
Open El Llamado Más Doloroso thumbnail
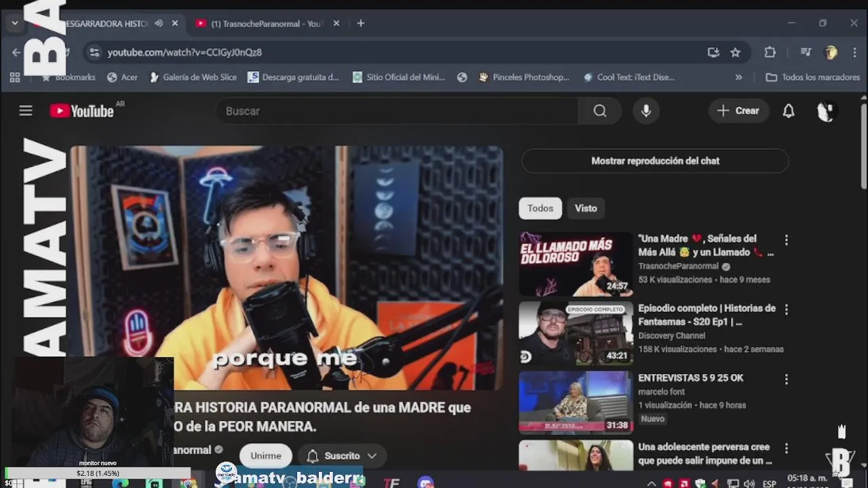click(576, 264)
